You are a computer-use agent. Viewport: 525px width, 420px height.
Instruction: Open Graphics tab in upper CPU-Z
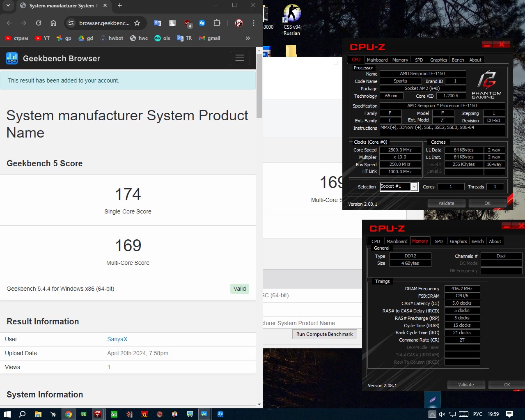[438, 60]
